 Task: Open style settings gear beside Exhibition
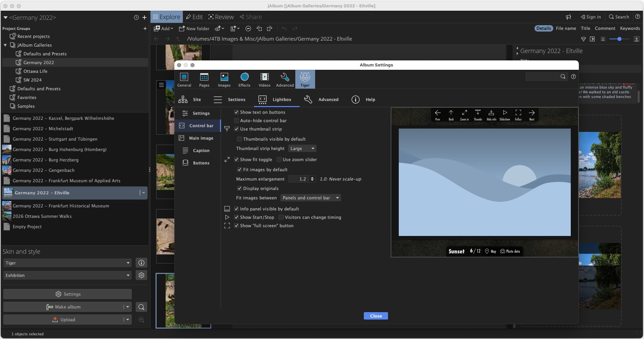[x=141, y=275]
